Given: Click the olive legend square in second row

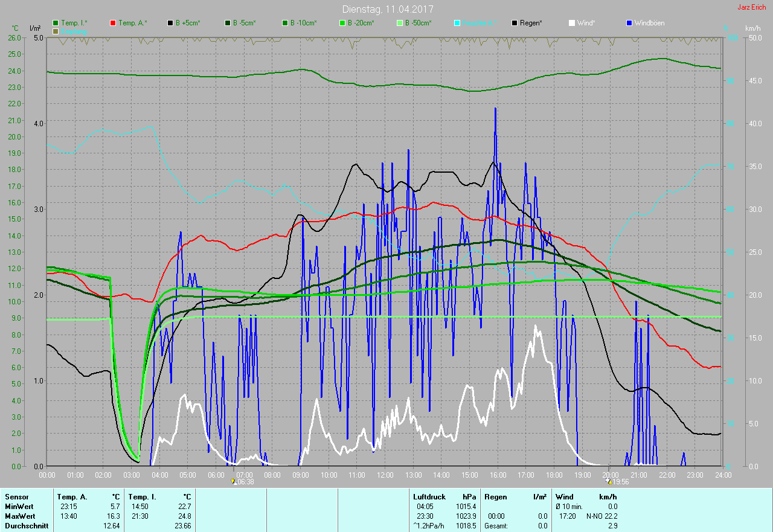Looking at the screenshot, I should (x=56, y=31).
